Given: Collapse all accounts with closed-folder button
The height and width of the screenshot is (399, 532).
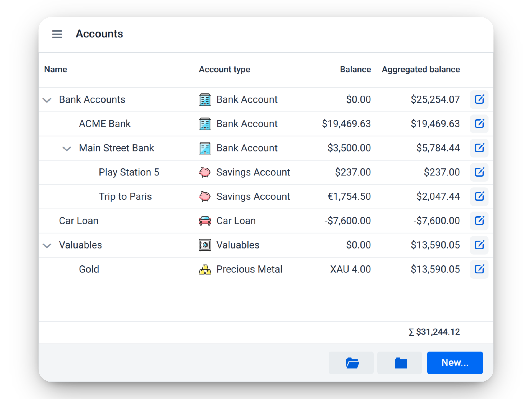Looking at the screenshot, I should [x=400, y=363].
